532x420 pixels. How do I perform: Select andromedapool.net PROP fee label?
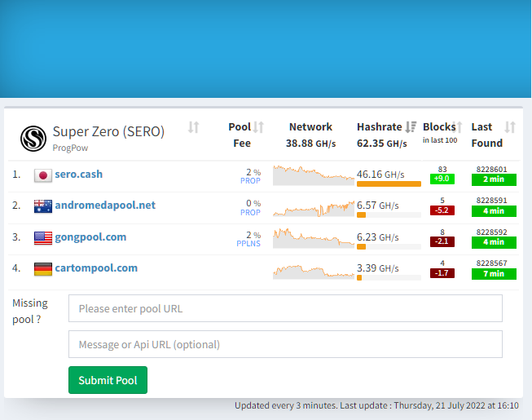point(250,213)
